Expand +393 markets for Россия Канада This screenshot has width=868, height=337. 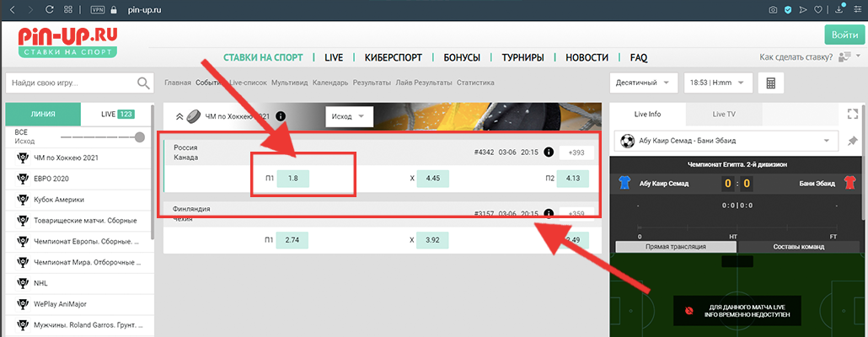click(576, 152)
